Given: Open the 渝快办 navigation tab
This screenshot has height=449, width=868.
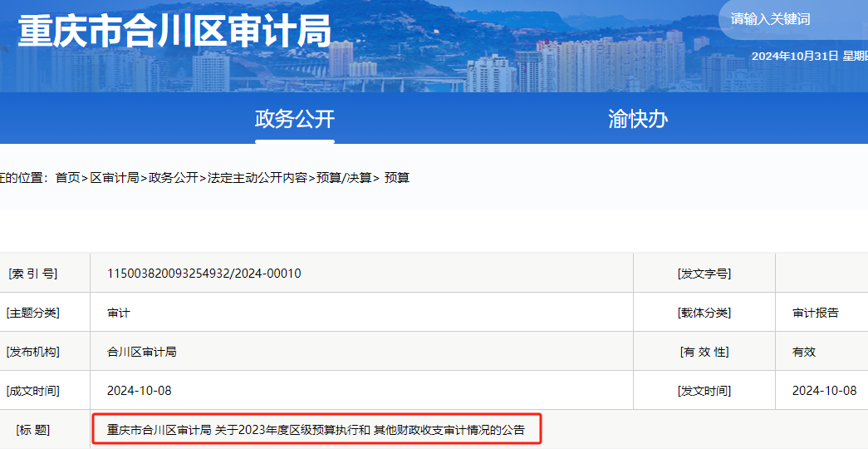Looking at the screenshot, I should tap(638, 119).
